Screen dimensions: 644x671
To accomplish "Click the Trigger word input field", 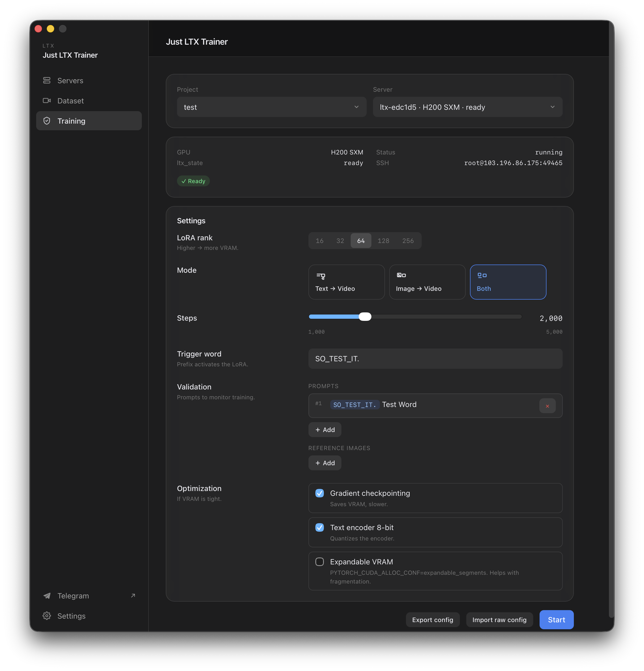I will tap(435, 359).
